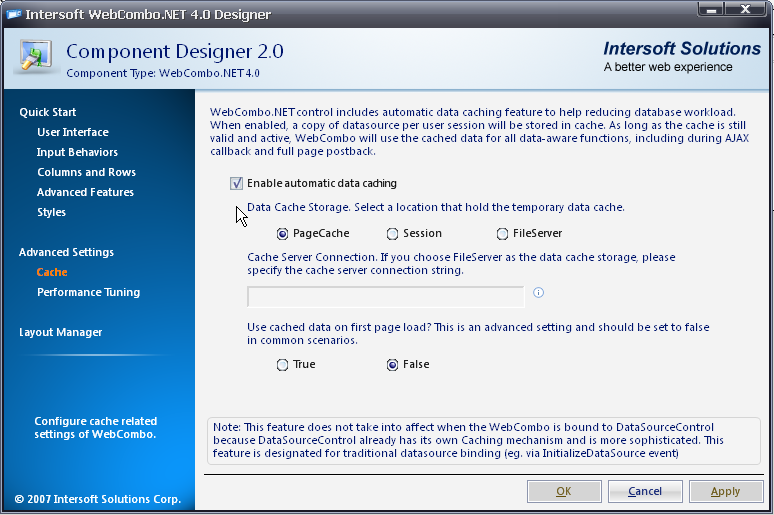Select False for first page load caching
Image resolution: width=774 pixels, height=515 pixels.
pyautogui.click(x=392, y=365)
